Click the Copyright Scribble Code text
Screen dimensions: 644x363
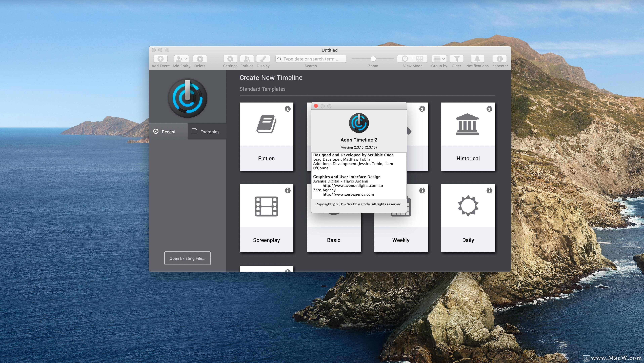click(359, 204)
